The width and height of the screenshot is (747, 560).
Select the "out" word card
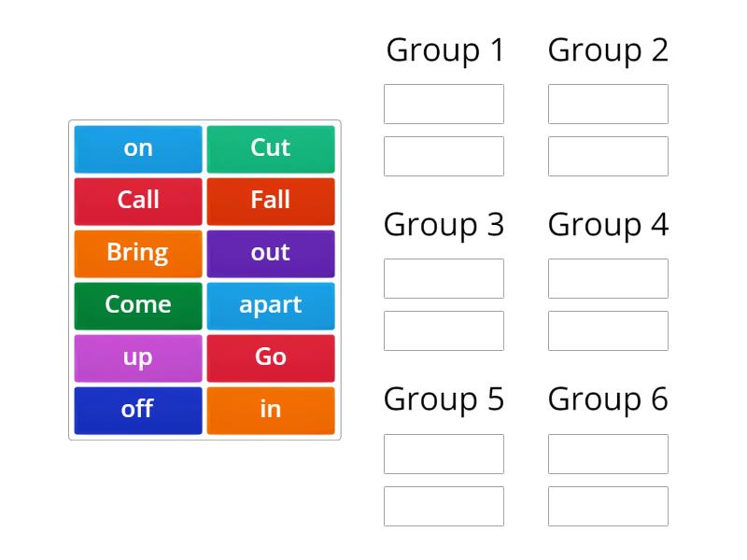(271, 252)
